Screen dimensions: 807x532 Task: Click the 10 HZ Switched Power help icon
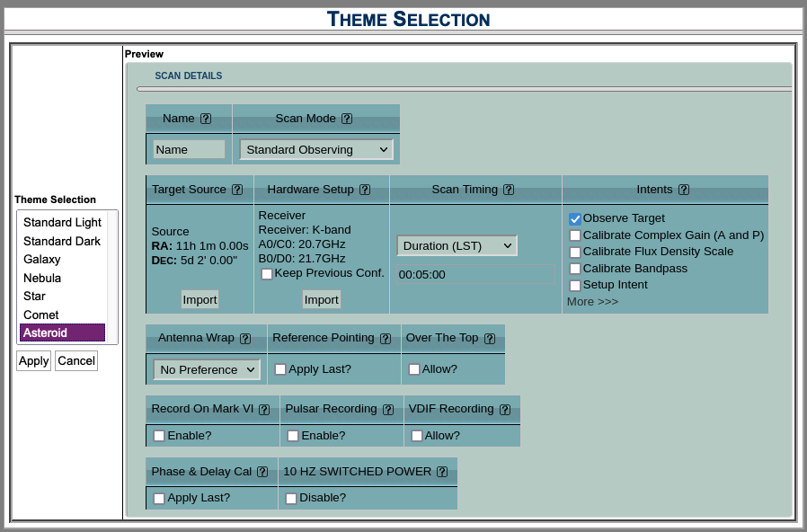441,471
